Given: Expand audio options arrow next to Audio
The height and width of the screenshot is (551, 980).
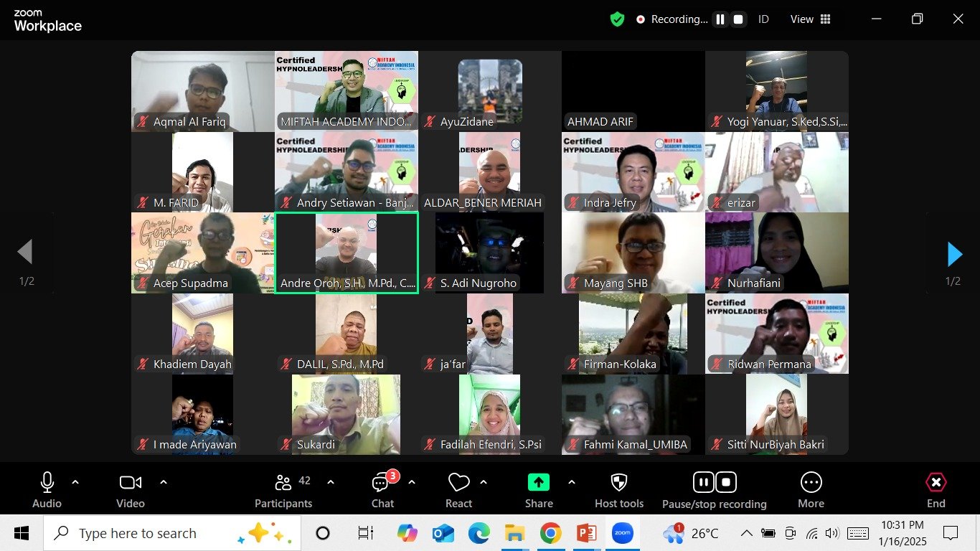Looking at the screenshot, I should tap(75, 482).
